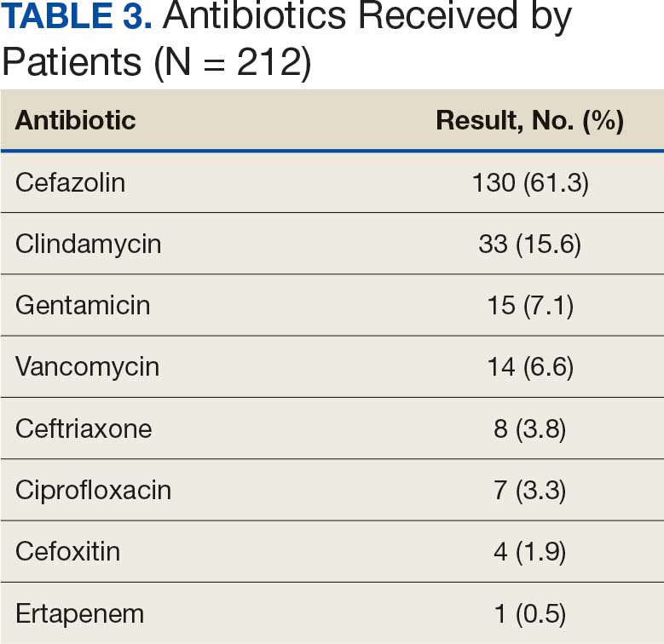This screenshot has width=664, height=644.
Task: Select the "Result, No. (%)" column header
Action: click(x=529, y=120)
